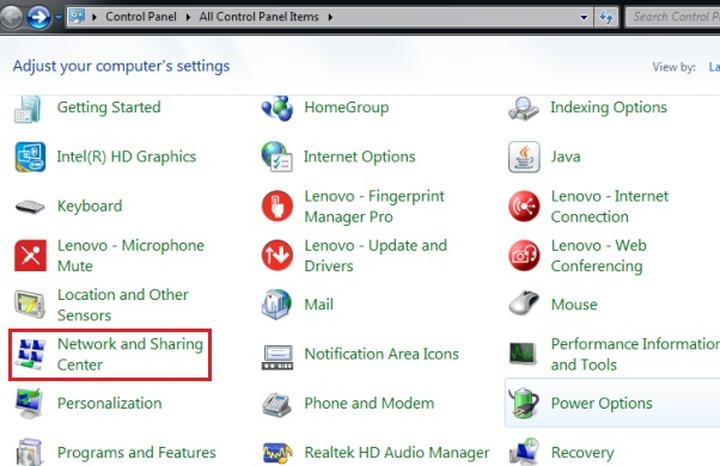Open the Notification Area Icons icon
The width and height of the screenshot is (720, 466).
click(277, 357)
